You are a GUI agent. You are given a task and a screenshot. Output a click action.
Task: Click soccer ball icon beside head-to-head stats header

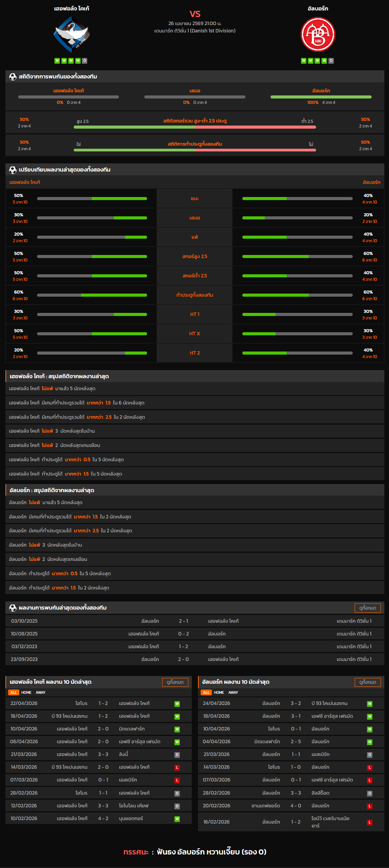click(x=13, y=77)
